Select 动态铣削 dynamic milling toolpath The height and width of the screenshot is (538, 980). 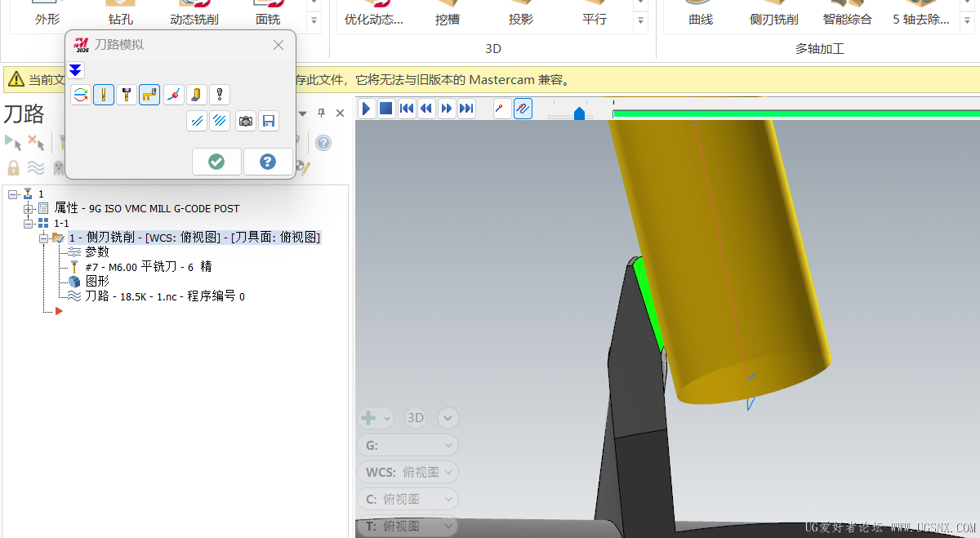[x=194, y=14]
